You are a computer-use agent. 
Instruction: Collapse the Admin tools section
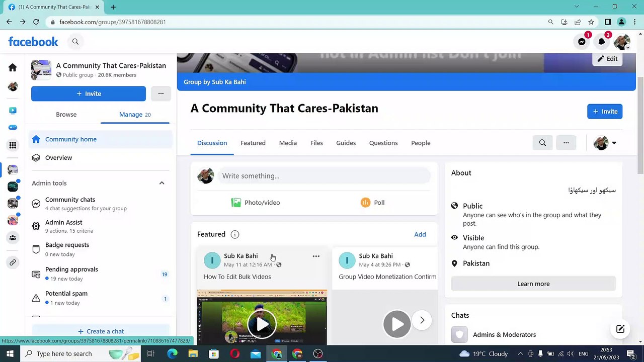pos(162,183)
